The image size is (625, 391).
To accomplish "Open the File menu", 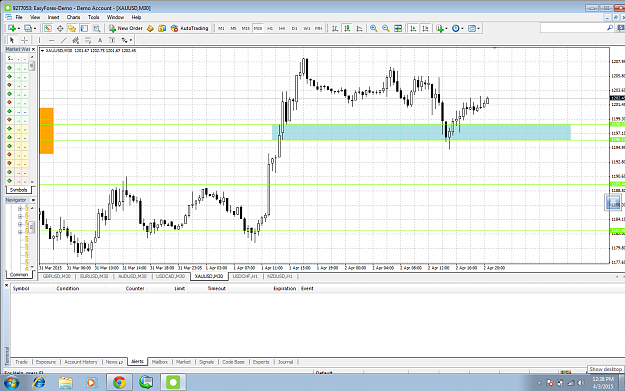I will (19, 17).
